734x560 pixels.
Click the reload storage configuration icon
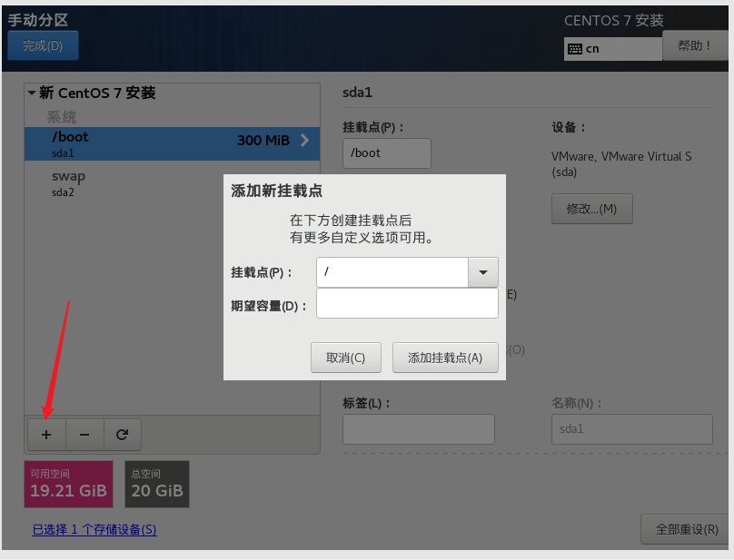coord(122,435)
